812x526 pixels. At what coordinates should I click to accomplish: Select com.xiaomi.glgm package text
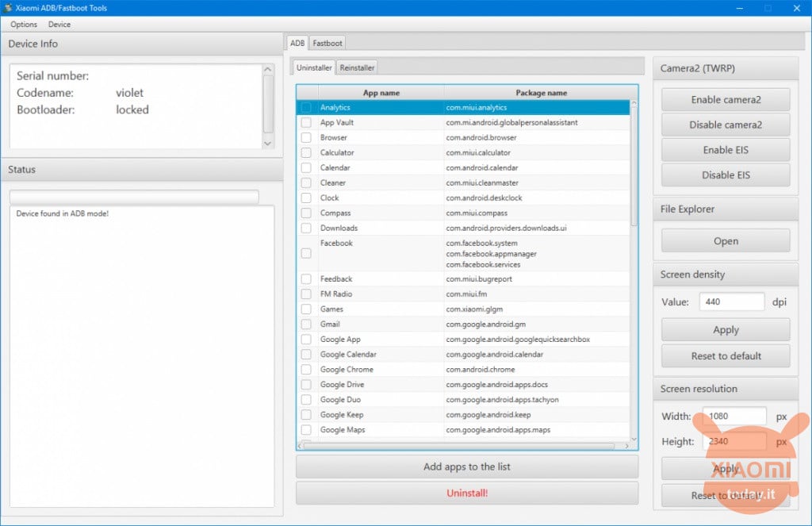(474, 309)
